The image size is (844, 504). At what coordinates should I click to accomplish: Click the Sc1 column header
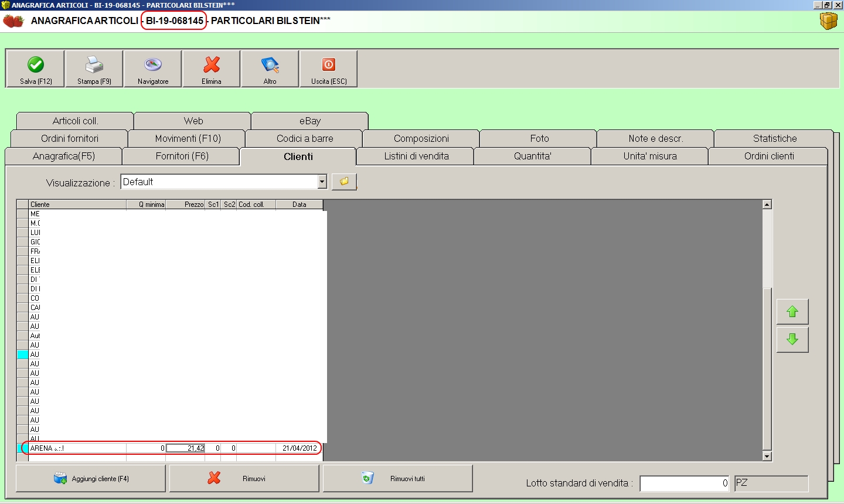pos(213,205)
